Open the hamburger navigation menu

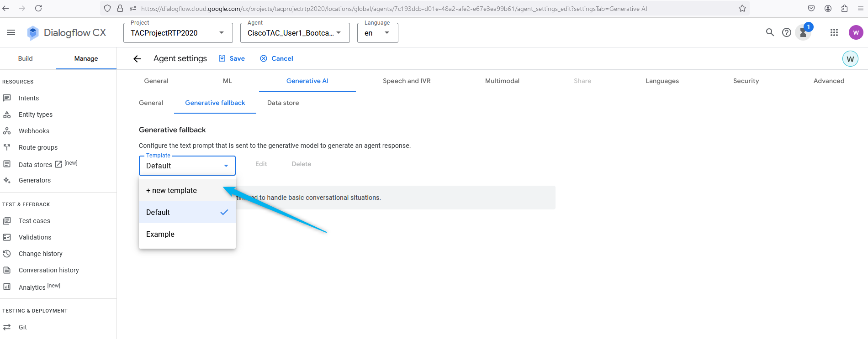[11, 32]
